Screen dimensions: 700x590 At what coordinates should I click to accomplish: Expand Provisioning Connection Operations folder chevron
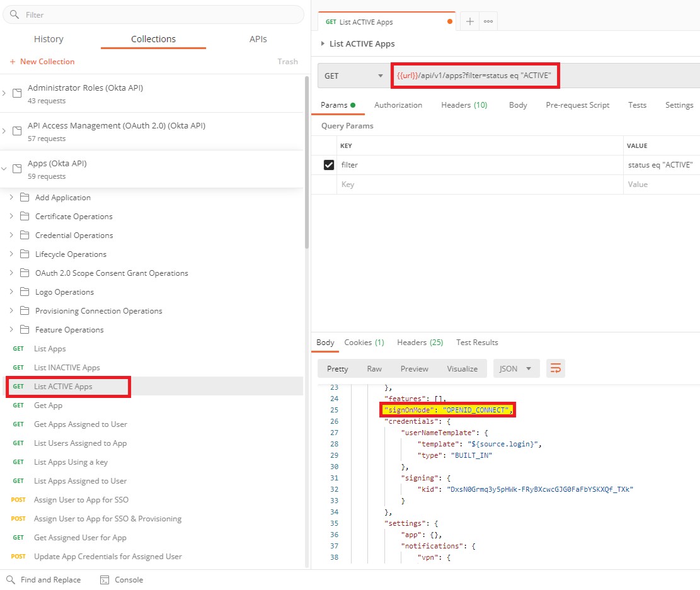click(x=11, y=310)
